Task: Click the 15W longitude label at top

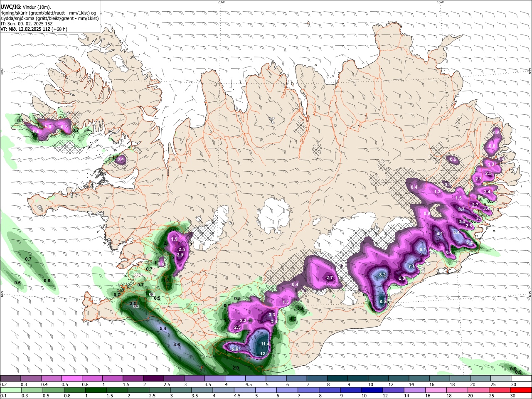Action: (440, 2)
